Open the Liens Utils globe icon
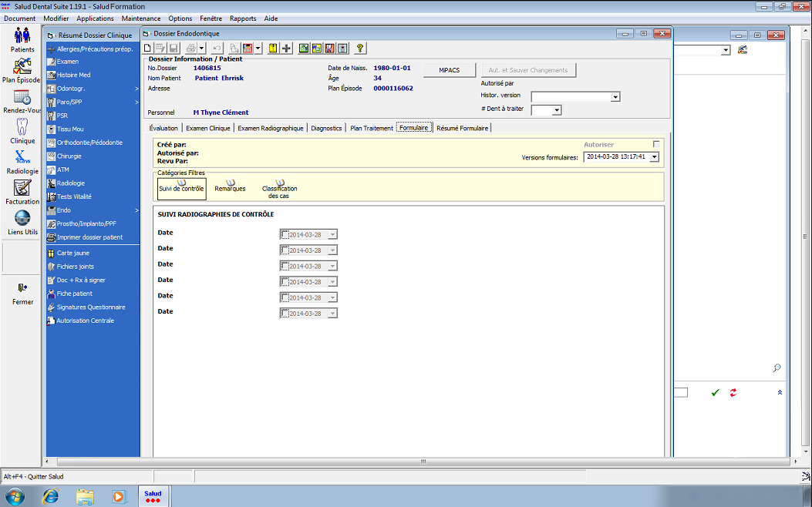812x507 pixels. tap(22, 218)
